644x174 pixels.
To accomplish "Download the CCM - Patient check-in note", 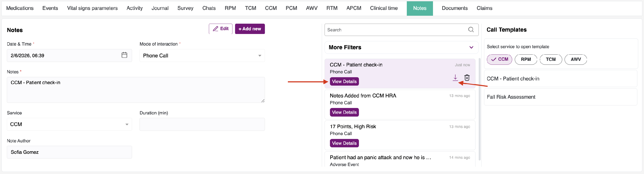I will [x=455, y=78].
